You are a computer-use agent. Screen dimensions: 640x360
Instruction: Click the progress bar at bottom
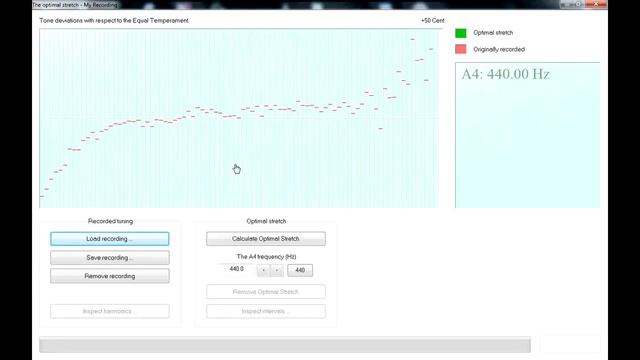click(285, 344)
